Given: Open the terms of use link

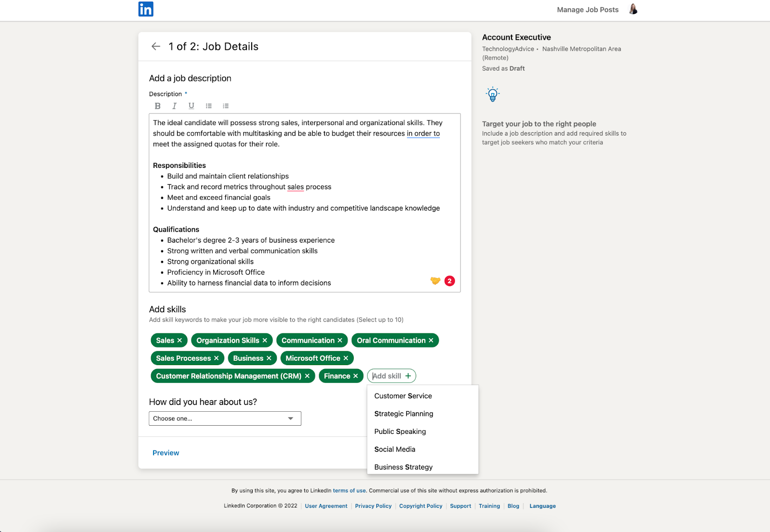Looking at the screenshot, I should [350, 490].
